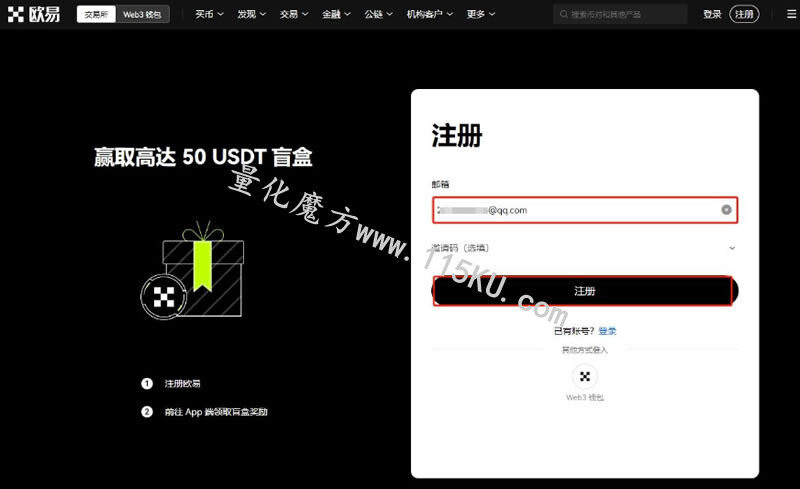Click the blue 登录 link below the form
The image size is (800, 489).
(607, 331)
